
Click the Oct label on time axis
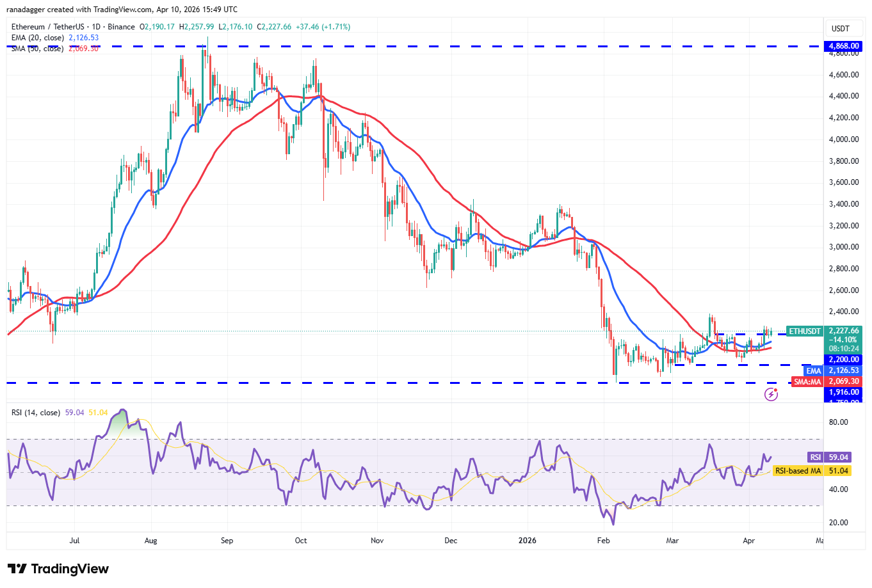click(301, 541)
